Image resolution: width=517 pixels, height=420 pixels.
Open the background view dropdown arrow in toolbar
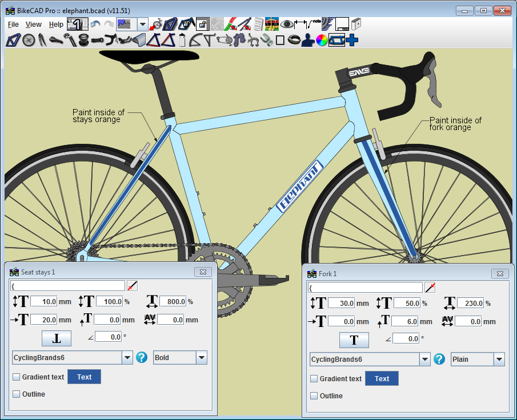coord(142,24)
